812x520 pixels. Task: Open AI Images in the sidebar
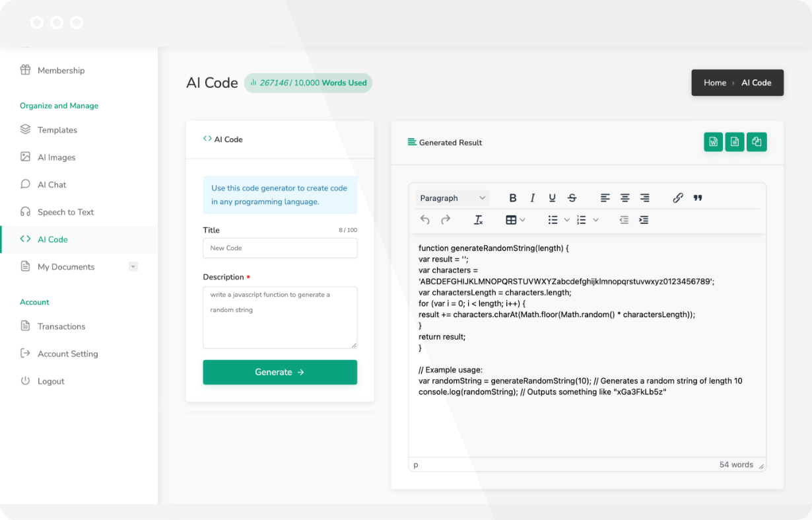(56, 157)
